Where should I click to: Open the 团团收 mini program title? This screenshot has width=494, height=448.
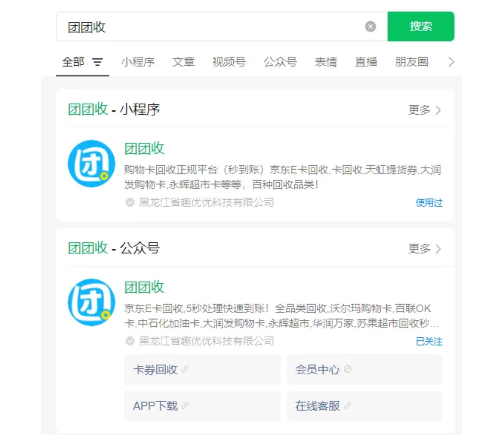click(x=144, y=148)
